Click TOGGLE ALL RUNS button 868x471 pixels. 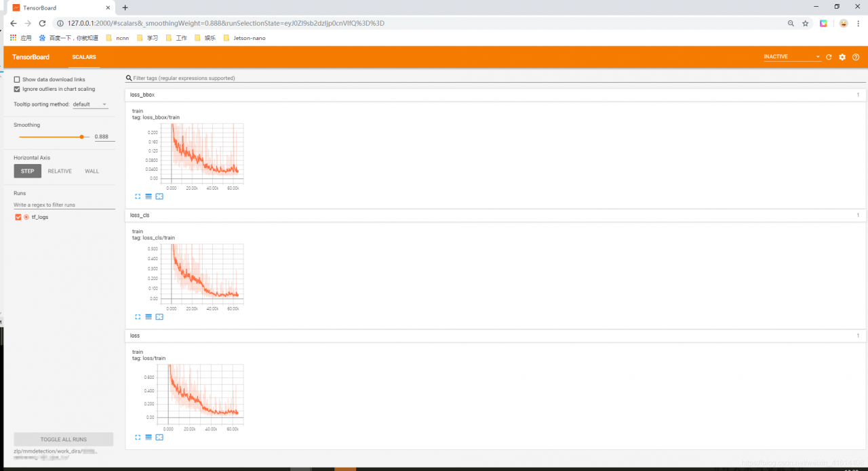point(64,439)
